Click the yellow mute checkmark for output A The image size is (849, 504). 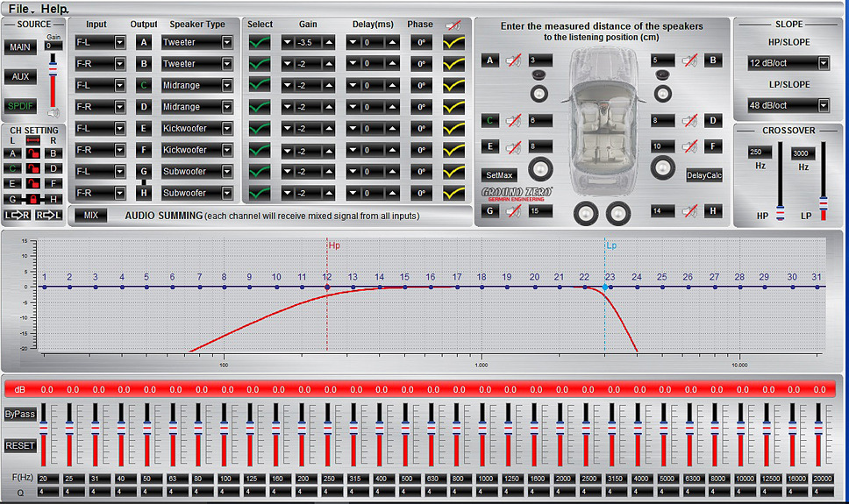click(x=453, y=42)
